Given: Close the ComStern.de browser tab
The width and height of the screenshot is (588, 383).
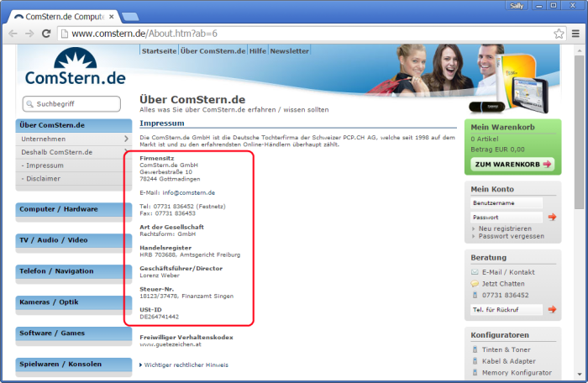Looking at the screenshot, I should coord(109,17).
